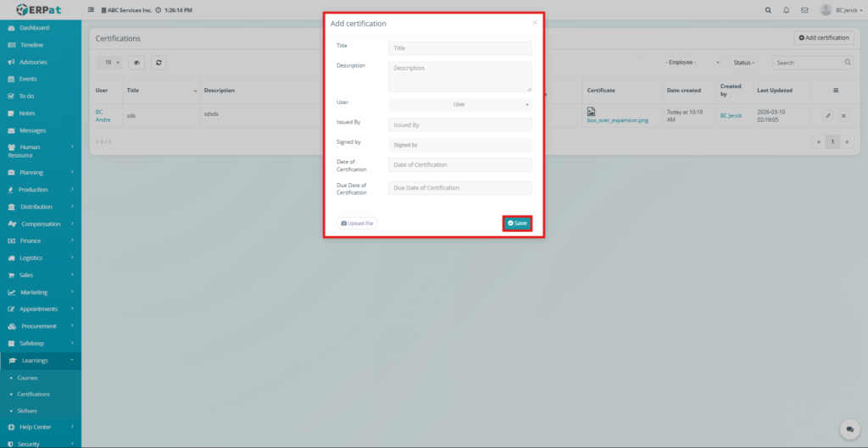
Task: Click the Save button
Action: click(517, 223)
